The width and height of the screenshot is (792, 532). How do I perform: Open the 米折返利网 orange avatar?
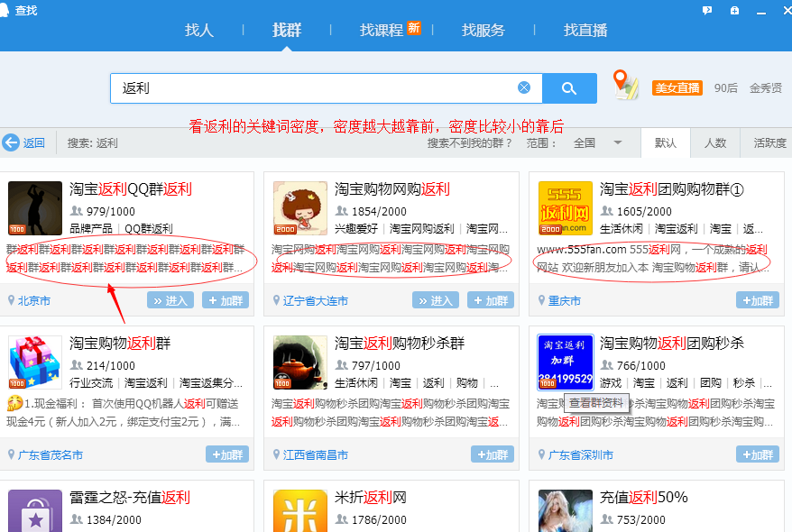coord(300,510)
